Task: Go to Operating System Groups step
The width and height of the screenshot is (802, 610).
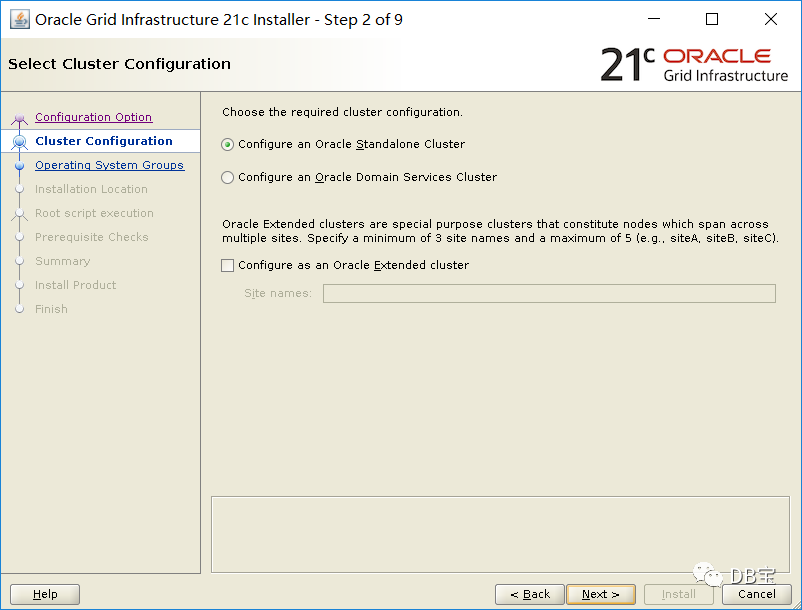Action: pyautogui.click(x=109, y=165)
